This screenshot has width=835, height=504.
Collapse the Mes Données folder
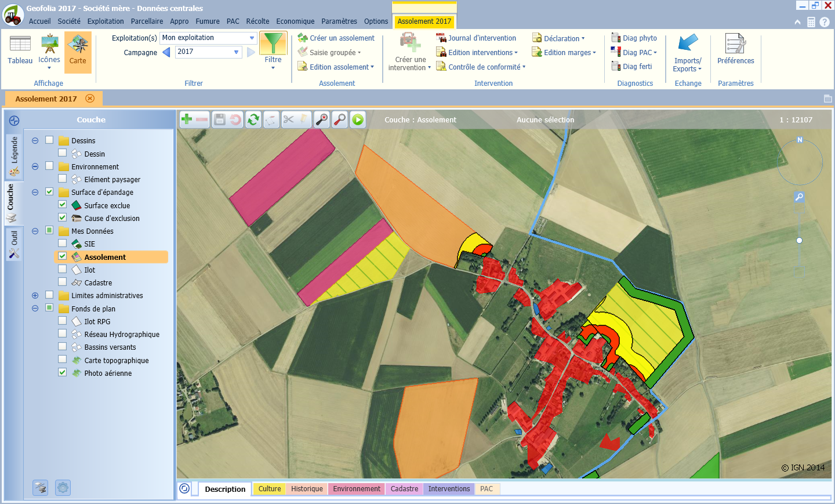[35, 230]
